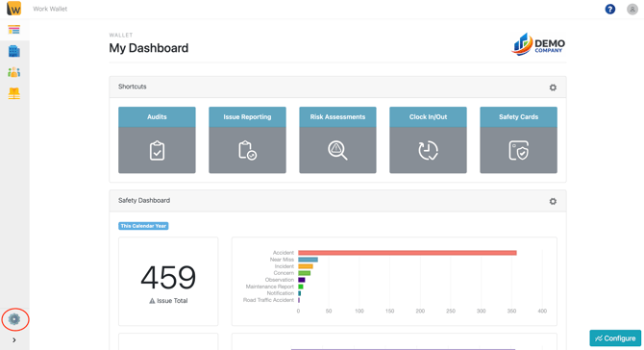Click the WALLET breadcrumb label
Screen dimensions: 644x350
(x=121, y=36)
